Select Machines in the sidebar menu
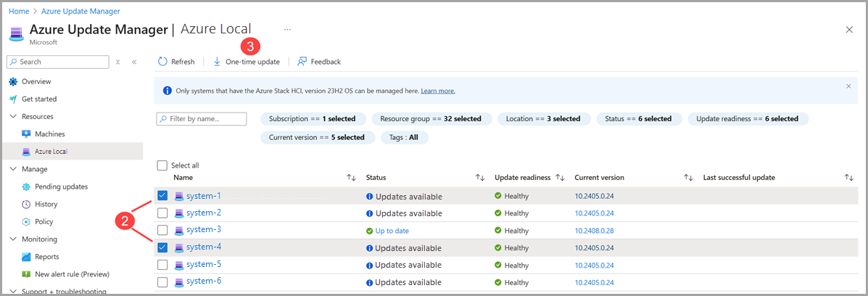Viewport: 868px width, 296px height. tap(49, 134)
